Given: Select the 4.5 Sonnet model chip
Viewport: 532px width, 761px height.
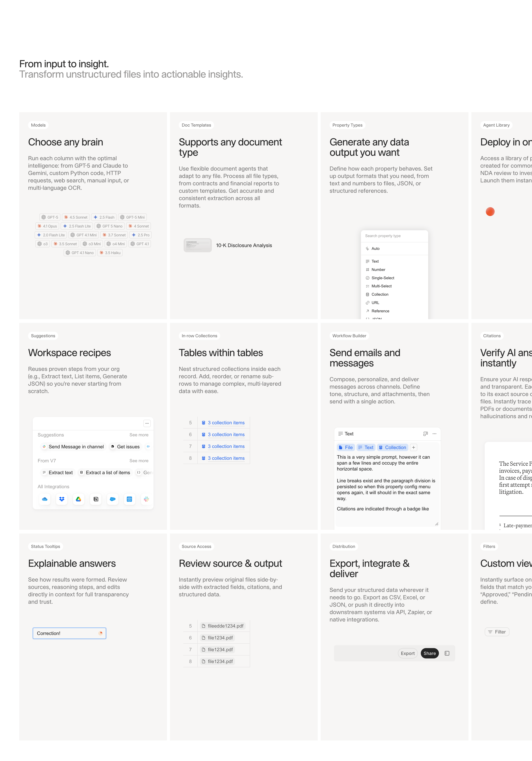Looking at the screenshot, I should tap(76, 218).
